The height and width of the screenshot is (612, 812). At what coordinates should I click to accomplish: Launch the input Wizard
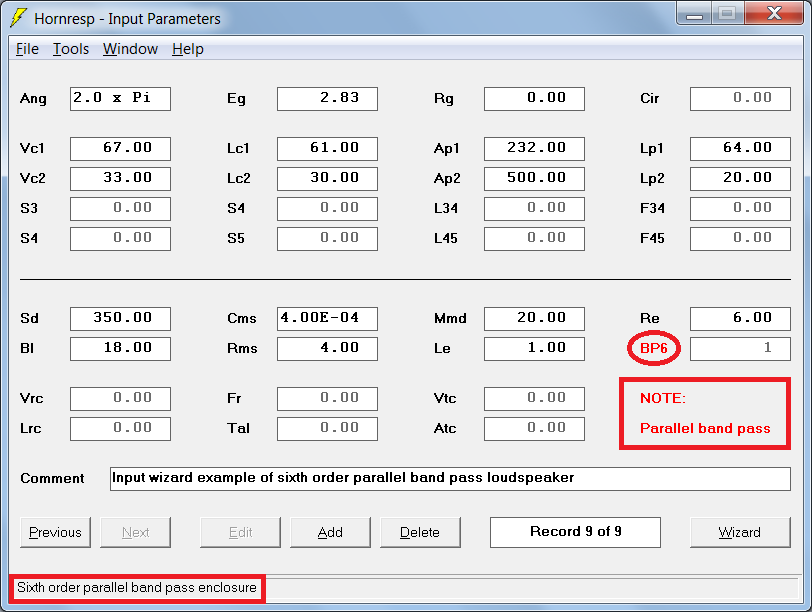[740, 532]
